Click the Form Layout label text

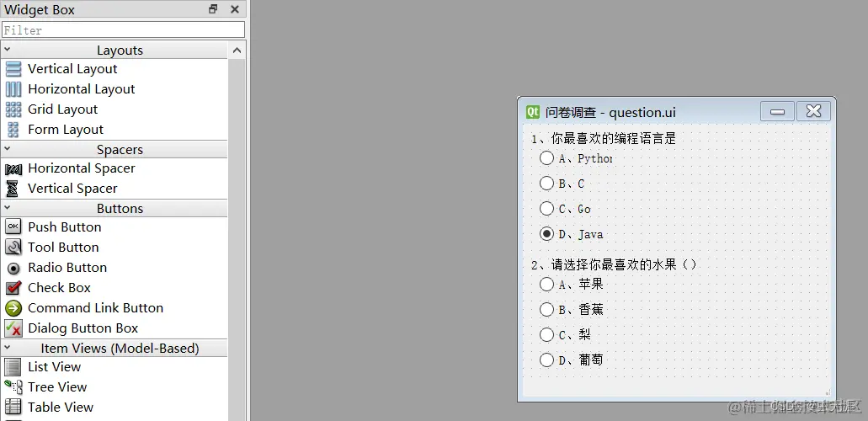click(x=66, y=130)
